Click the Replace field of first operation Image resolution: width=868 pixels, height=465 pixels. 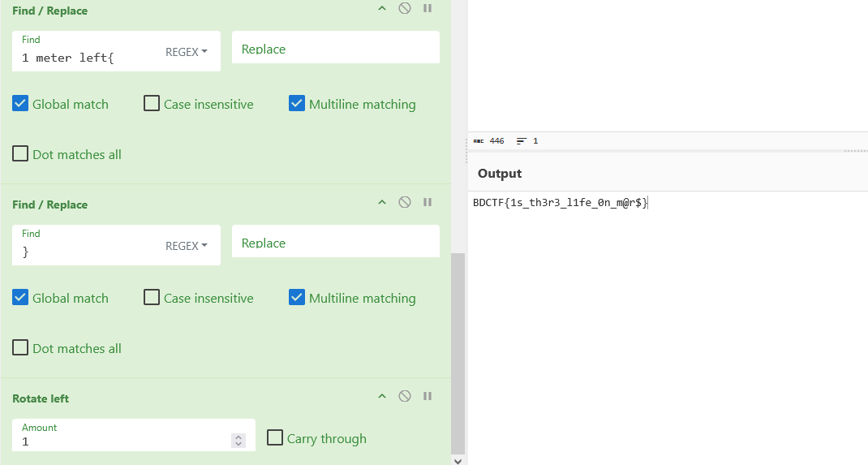[x=336, y=48]
